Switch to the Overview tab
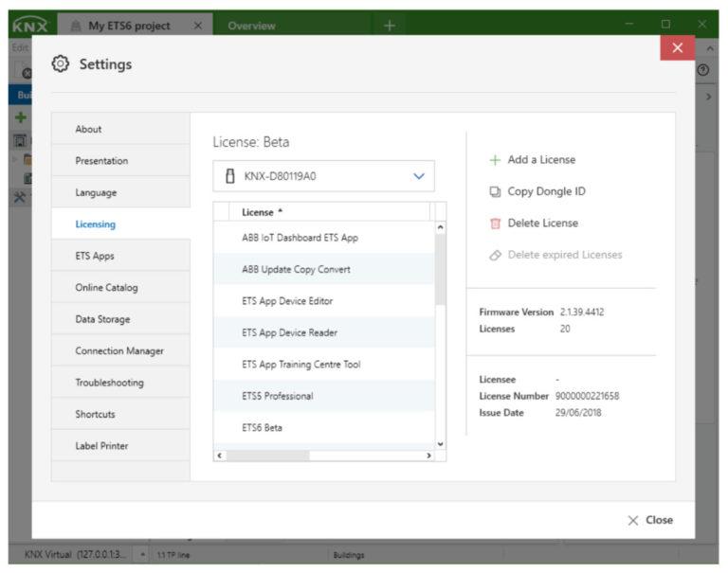The image size is (728, 573). (251, 26)
